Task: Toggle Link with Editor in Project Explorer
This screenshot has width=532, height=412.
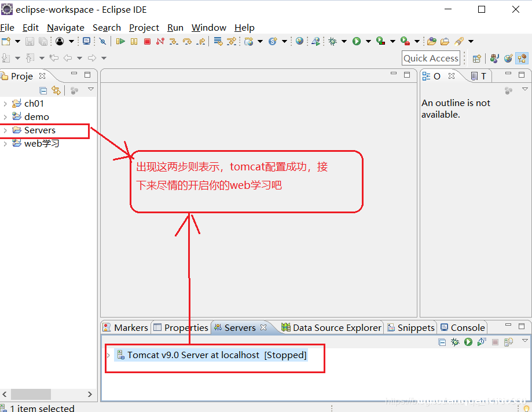Action: (56, 90)
